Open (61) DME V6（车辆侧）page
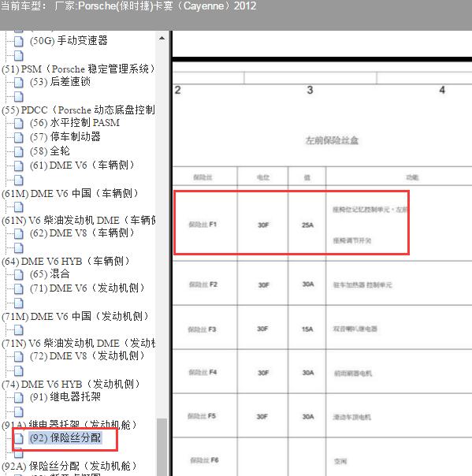Viewport: 472px width, 476px height. [82, 165]
